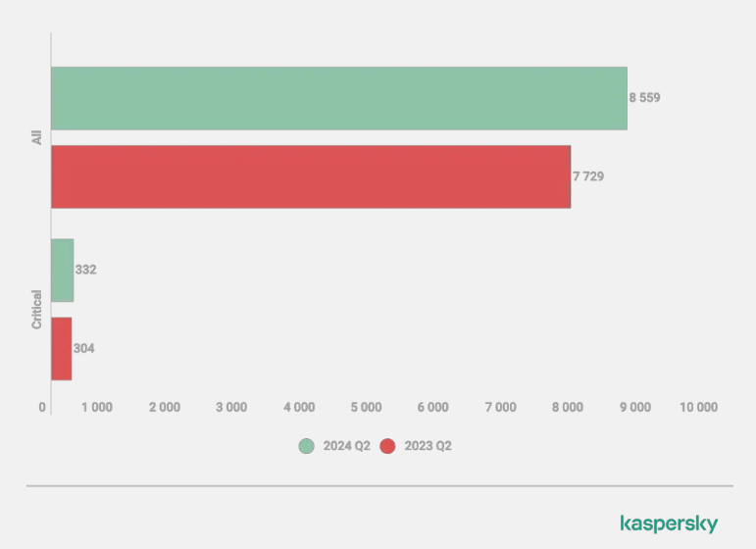Click the 1 000 x-axis tick label

(x=97, y=408)
